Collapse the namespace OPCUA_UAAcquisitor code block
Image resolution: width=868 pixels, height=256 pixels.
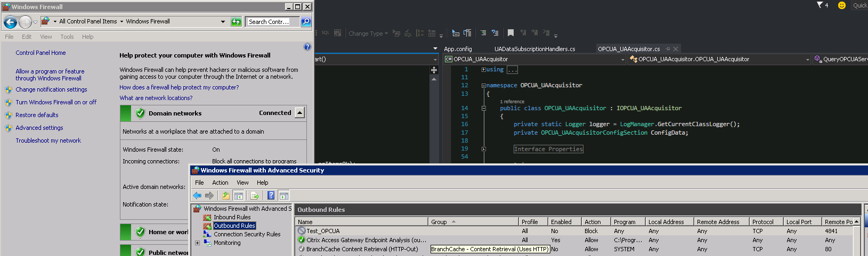483,86
